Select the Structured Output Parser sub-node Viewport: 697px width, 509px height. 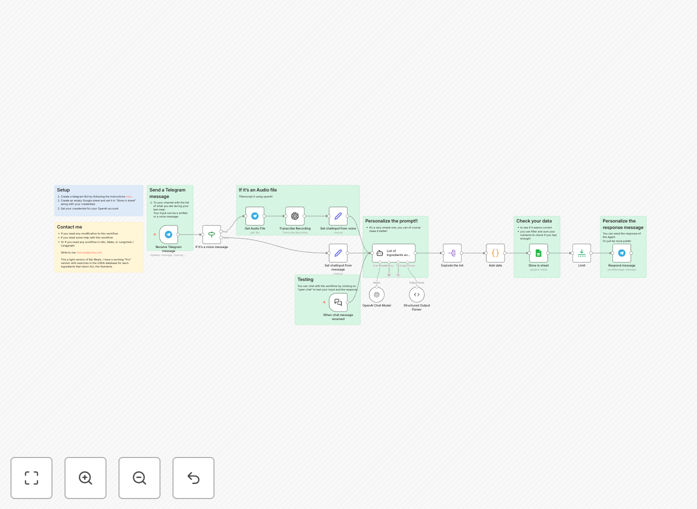point(417,294)
